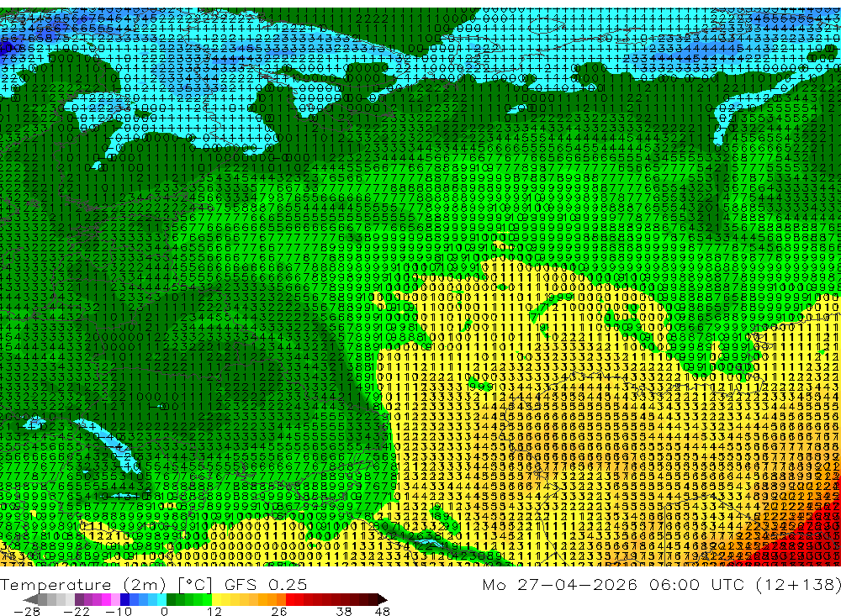
Task: Click the right arrow tip of the color bar
Action: pos(384,599)
